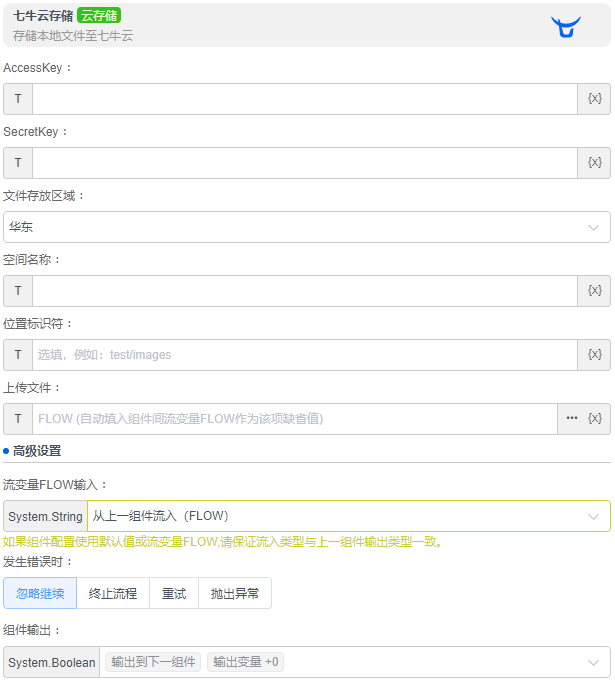Click the chevron arrow of 华东 dropdown
Viewport: 615px width, 682px height.
(x=593, y=227)
